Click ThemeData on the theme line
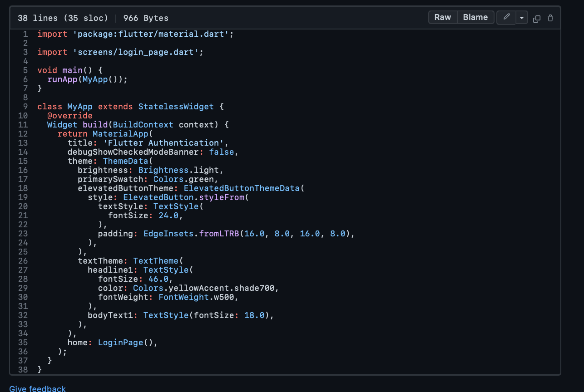The height and width of the screenshot is (392, 584). pyautogui.click(x=125, y=161)
